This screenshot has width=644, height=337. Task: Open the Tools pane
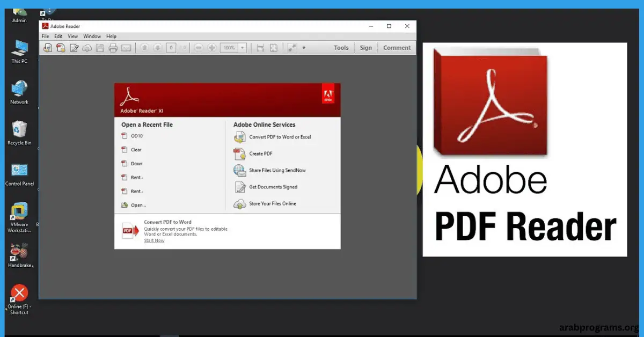click(x=341, y=48)
